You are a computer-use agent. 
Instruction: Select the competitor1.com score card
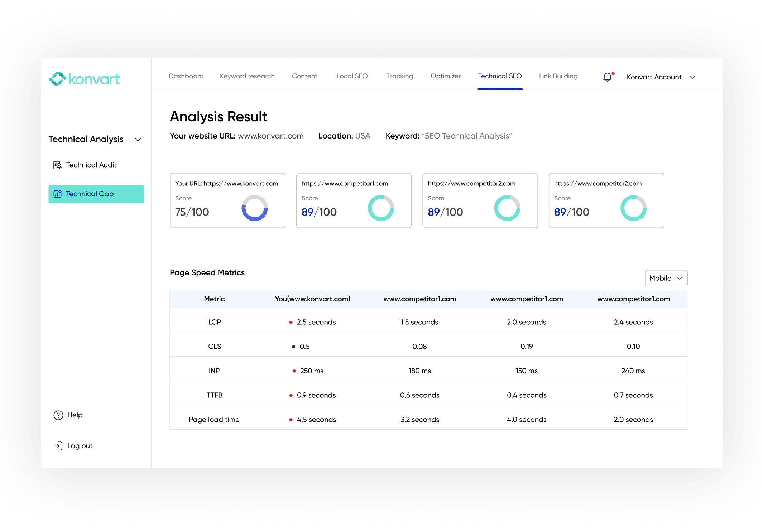click(354, 200)
